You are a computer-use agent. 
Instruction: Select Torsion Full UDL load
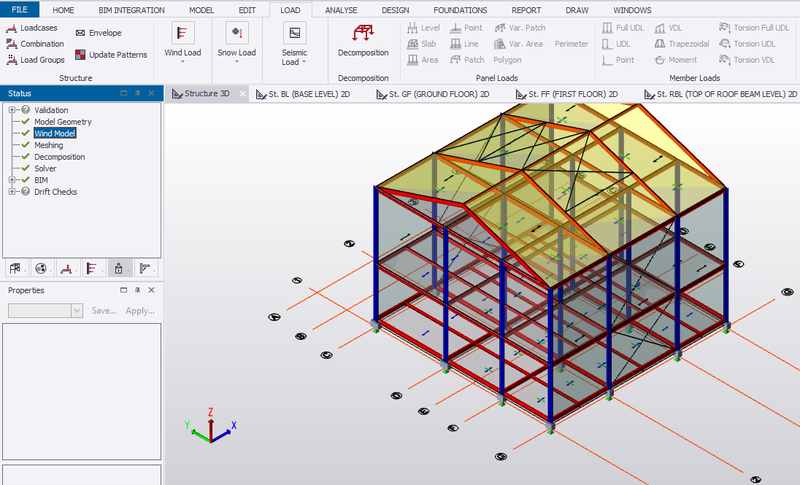click(x=754, y=28)
